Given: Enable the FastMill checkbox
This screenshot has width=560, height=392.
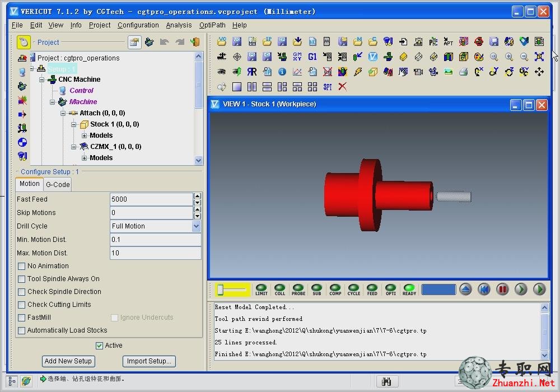Looking at the screenshot, I should click(x=21, y=318).
